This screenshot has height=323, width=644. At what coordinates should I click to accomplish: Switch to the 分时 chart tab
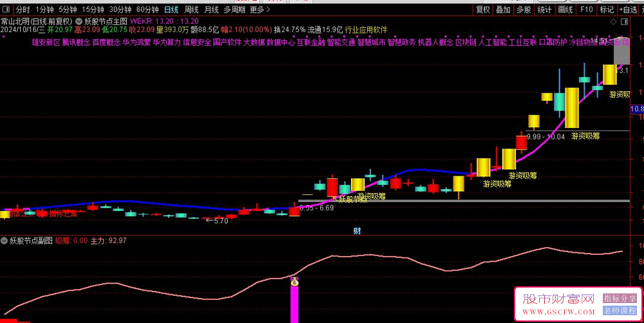click(23, 10)
